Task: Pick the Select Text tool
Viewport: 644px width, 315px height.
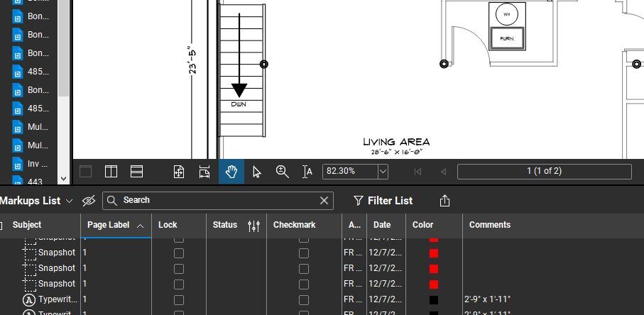Action: pos(307,172)
